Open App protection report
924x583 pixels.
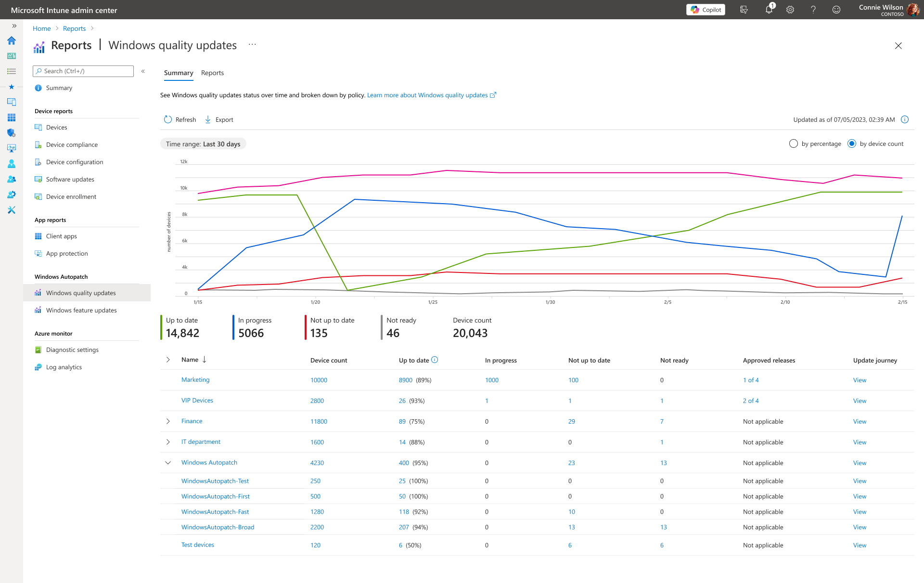(x=67, y=254)
